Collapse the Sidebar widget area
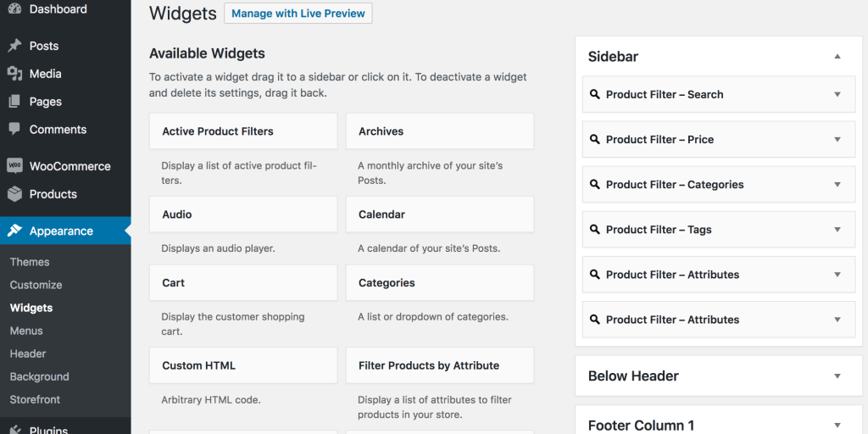868x434 pixels. (x=837, y=57)
